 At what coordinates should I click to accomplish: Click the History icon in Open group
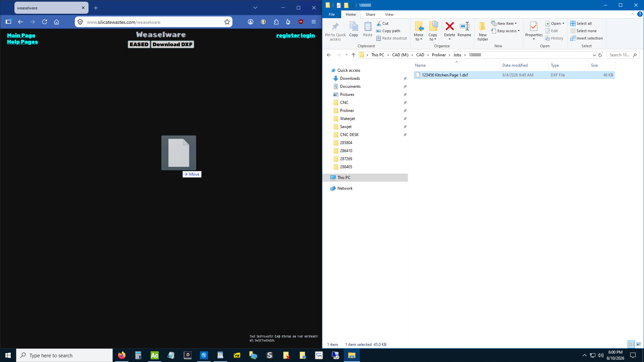pos(547,38)
